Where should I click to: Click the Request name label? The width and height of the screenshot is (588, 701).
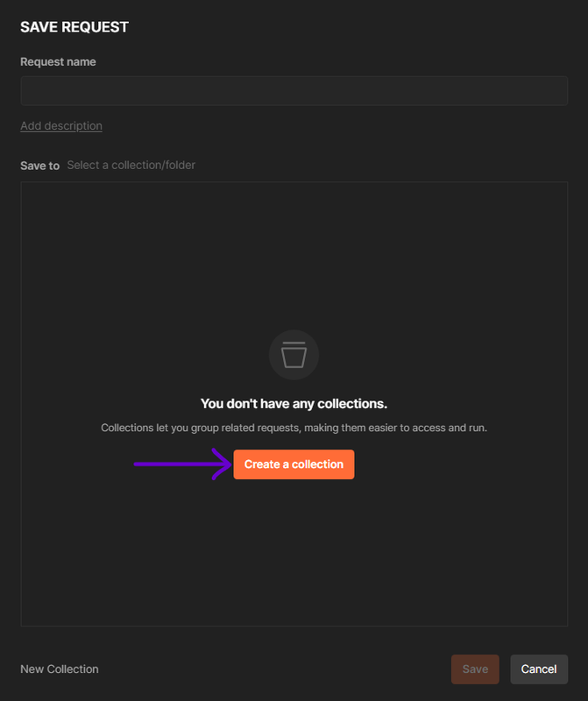click(x=58, y=61)
